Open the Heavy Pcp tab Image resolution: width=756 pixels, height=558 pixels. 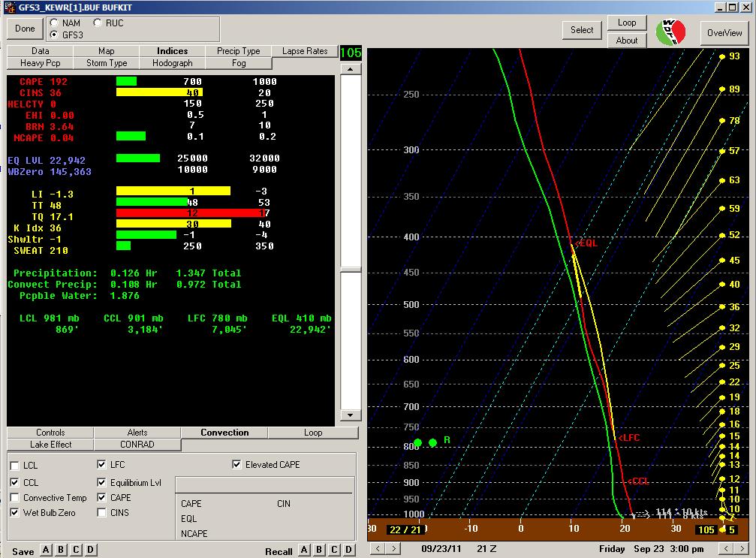click(41, 63)
